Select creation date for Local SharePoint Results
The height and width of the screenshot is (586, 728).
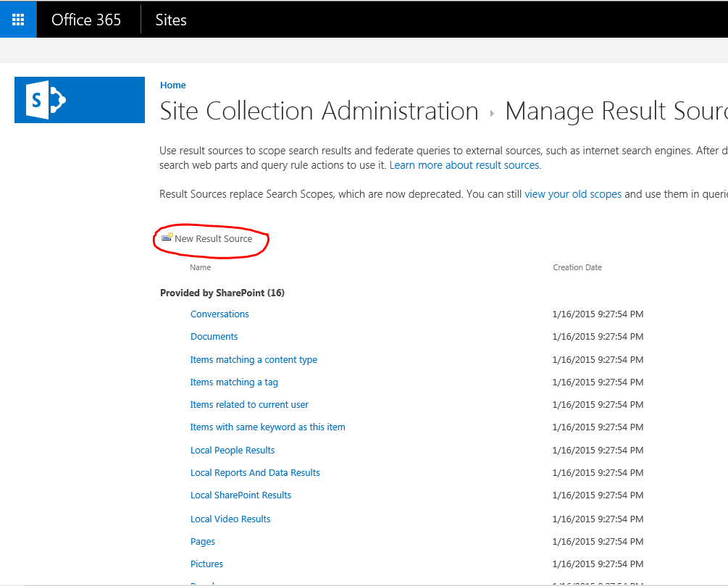coord(598,495)
